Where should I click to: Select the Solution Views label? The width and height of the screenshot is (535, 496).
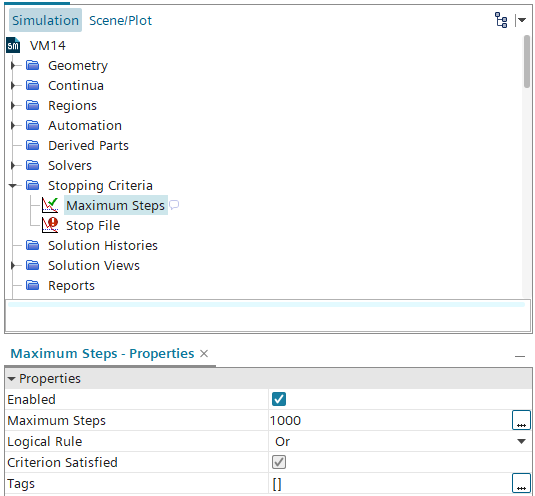(94, 266)
